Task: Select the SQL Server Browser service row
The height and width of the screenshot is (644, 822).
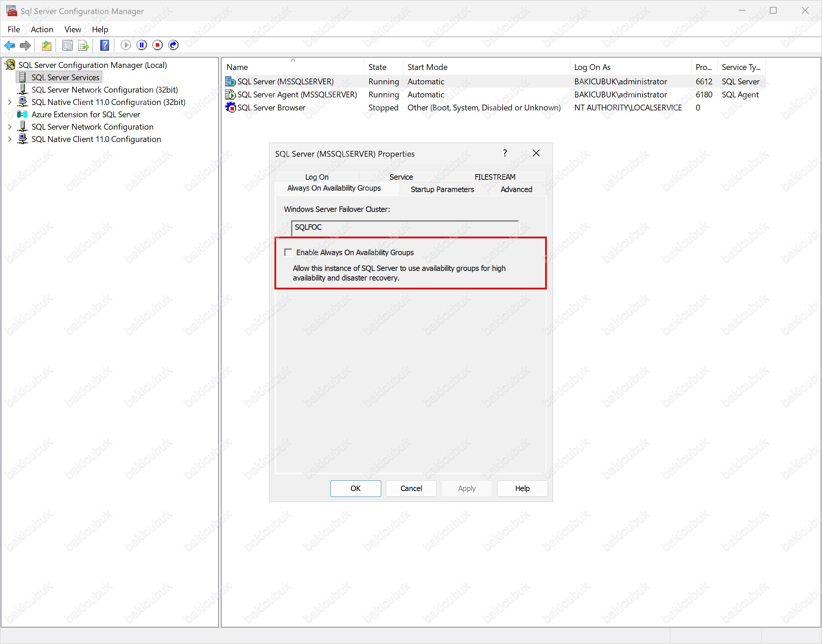Action: 271,108
